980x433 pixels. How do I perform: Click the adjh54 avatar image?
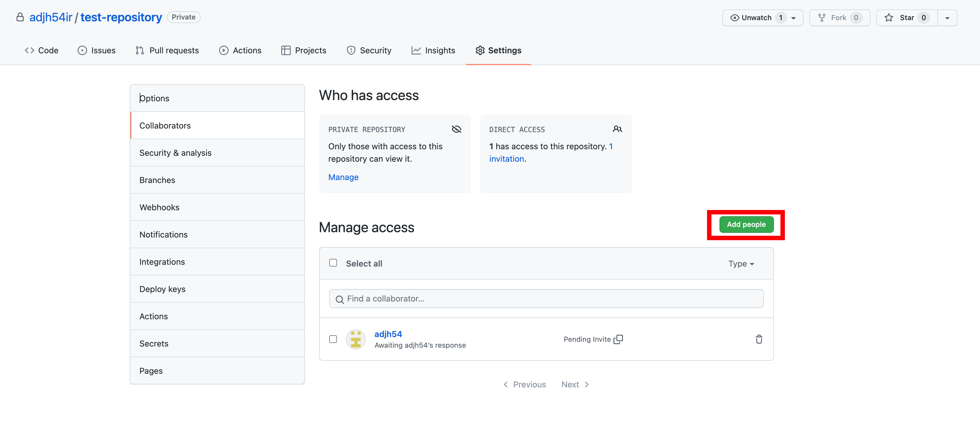pos(355,339)
